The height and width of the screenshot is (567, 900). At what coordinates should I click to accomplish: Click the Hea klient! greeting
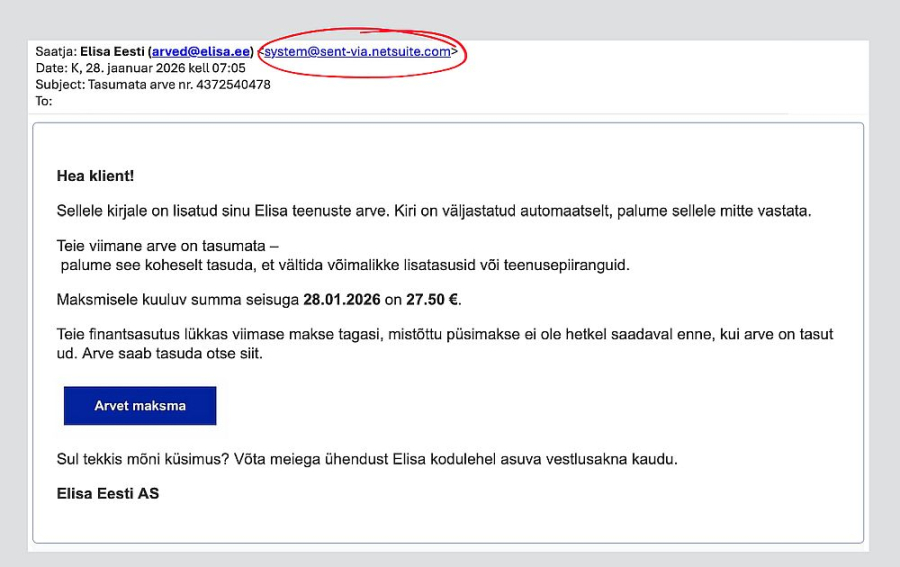95,176
